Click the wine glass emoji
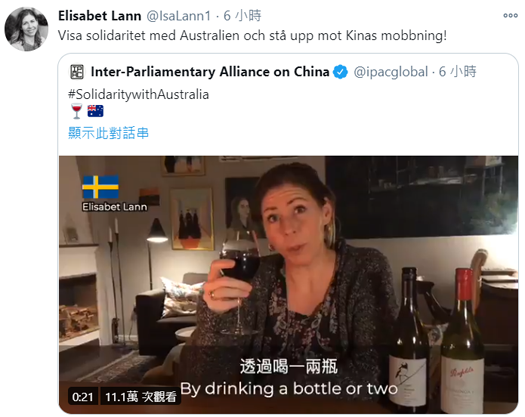Screen dimensions: 525x417 (77, 111)
